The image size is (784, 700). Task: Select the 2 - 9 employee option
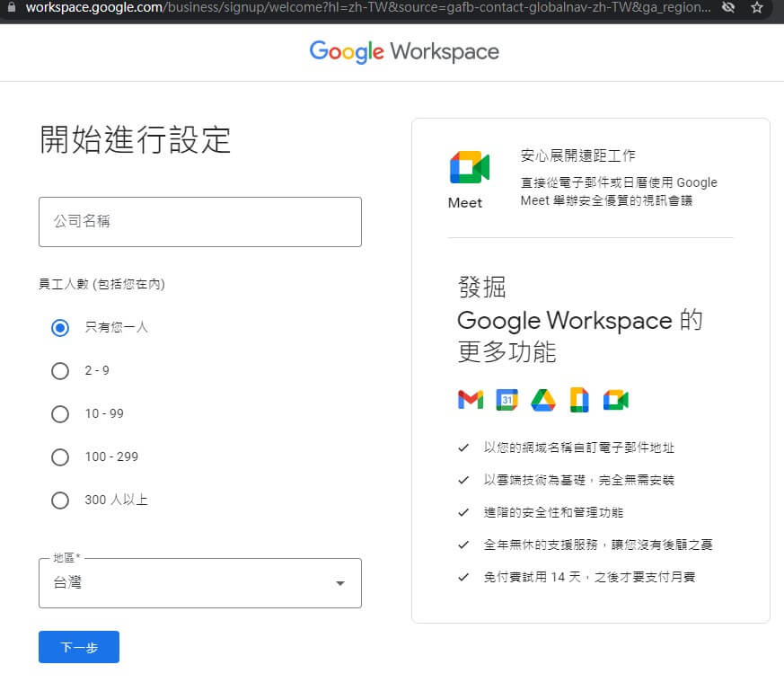click(x=60, y=370)
